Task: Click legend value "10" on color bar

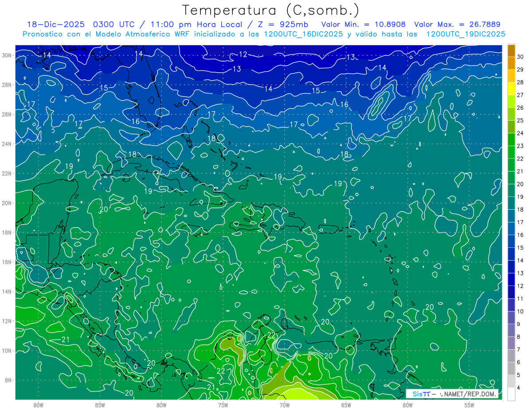Action: coord(520,312)
